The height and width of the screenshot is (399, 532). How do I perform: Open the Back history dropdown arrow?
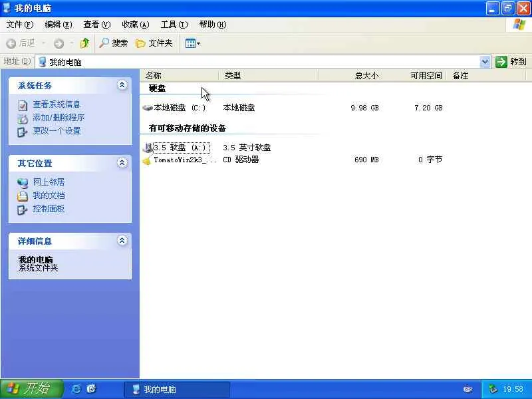coord(43,43)
